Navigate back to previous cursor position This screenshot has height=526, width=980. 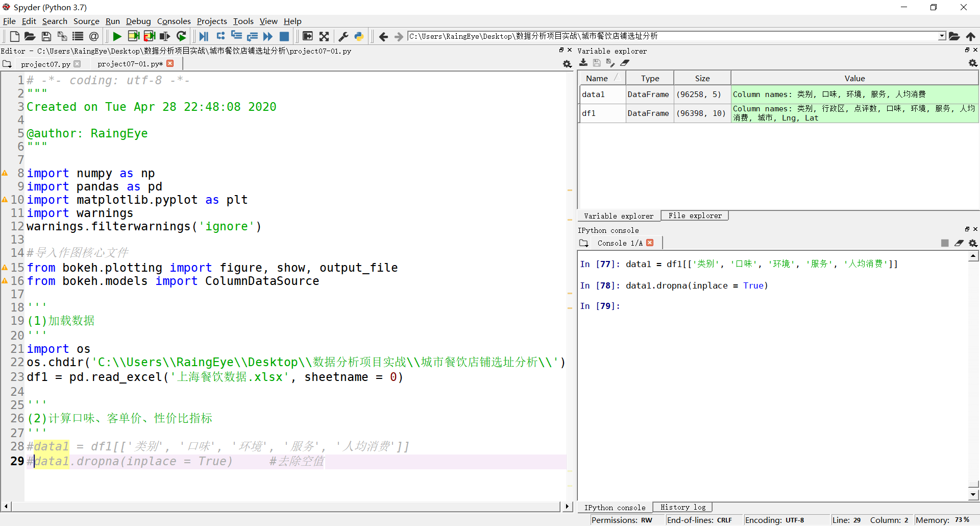(383, 36)
